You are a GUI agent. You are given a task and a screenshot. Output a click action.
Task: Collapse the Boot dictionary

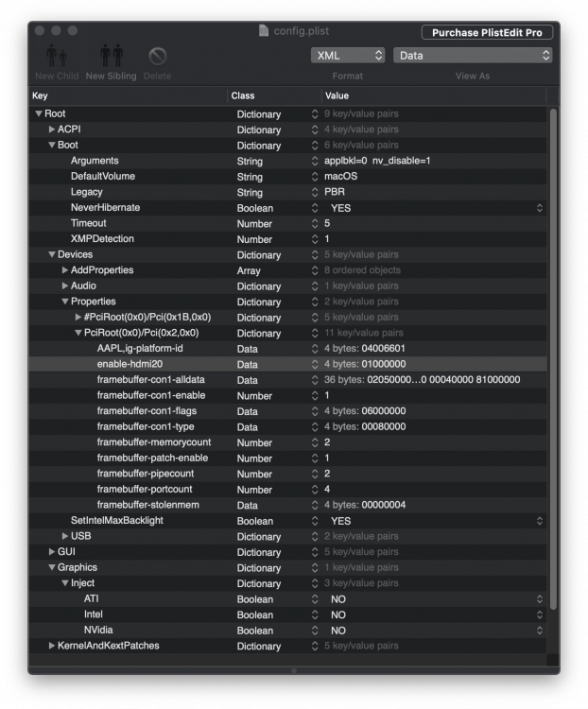(52, 146)
